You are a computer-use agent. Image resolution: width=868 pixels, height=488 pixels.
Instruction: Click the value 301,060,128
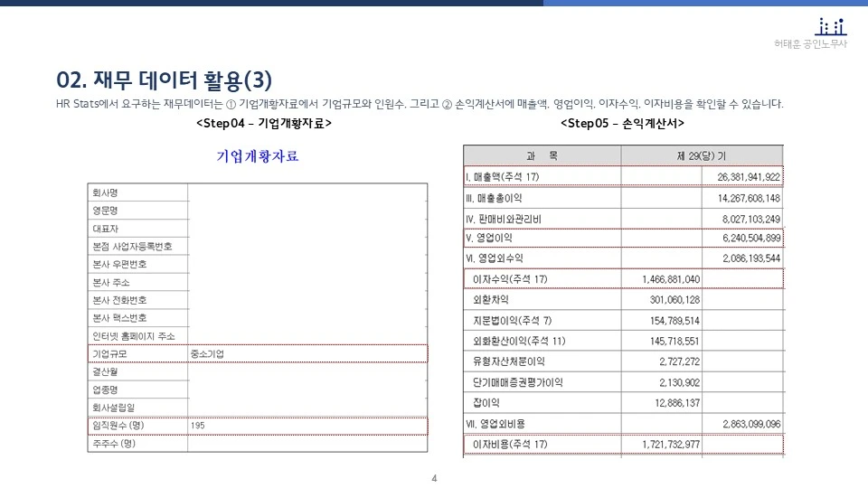(675, 300)
